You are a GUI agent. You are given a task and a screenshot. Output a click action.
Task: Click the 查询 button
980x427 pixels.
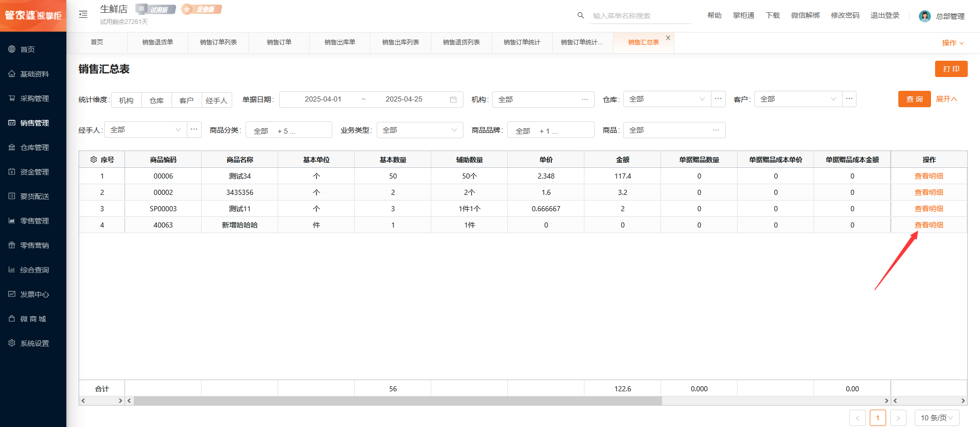[x=915, y=99]
